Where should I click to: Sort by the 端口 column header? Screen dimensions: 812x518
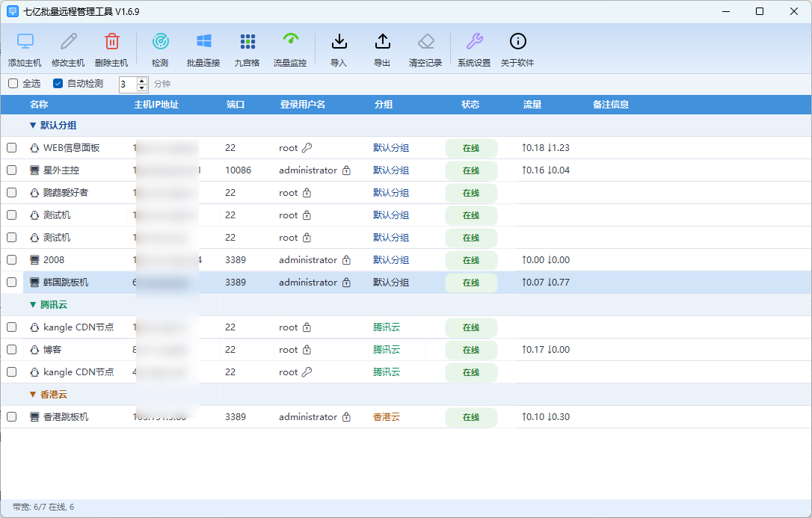[235, 105]
